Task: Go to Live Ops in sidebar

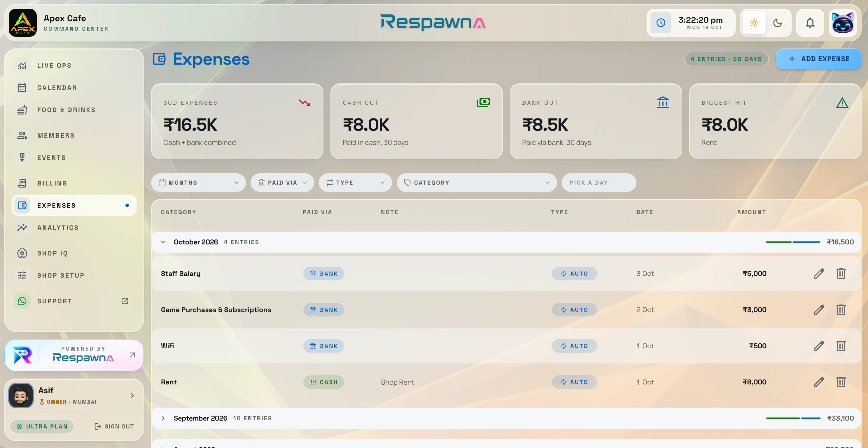Action: click(74, 65)
